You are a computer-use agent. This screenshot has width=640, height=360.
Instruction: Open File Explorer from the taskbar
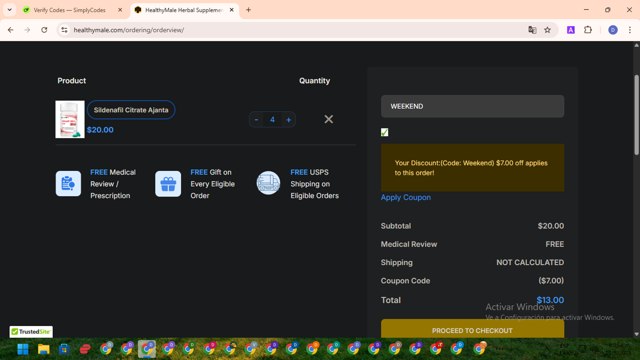(x=43, y=349)
